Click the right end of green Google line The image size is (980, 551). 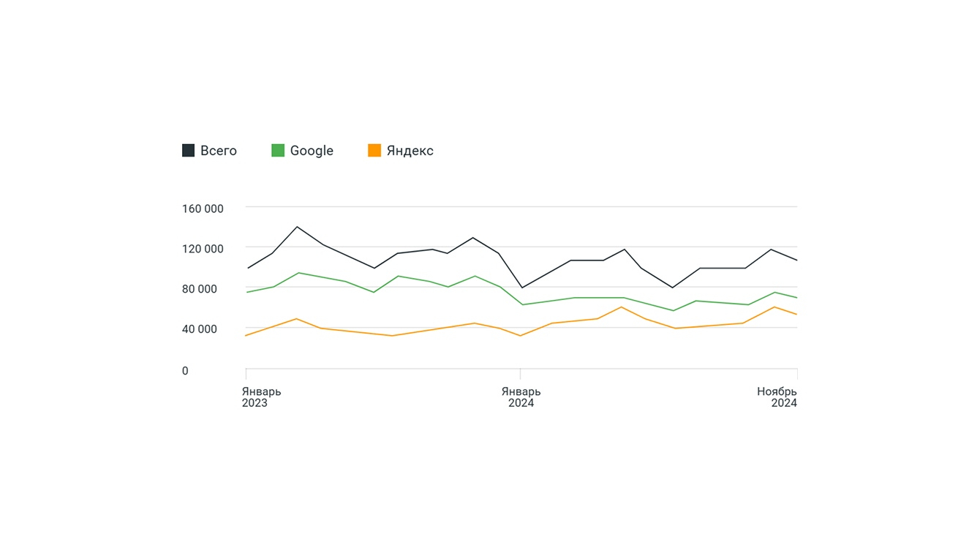tap(796, 298)
